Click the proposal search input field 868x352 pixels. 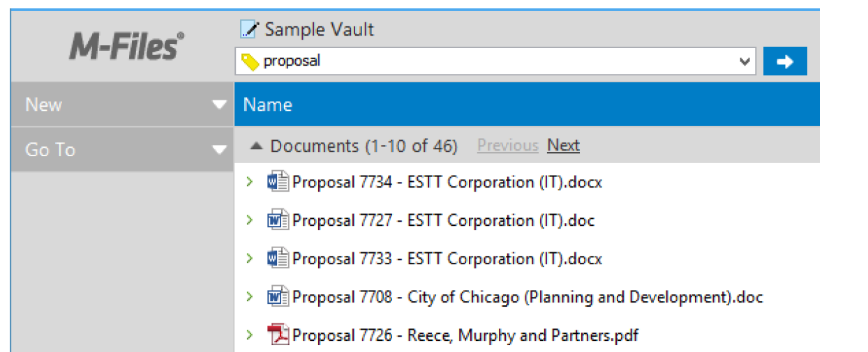488,61
